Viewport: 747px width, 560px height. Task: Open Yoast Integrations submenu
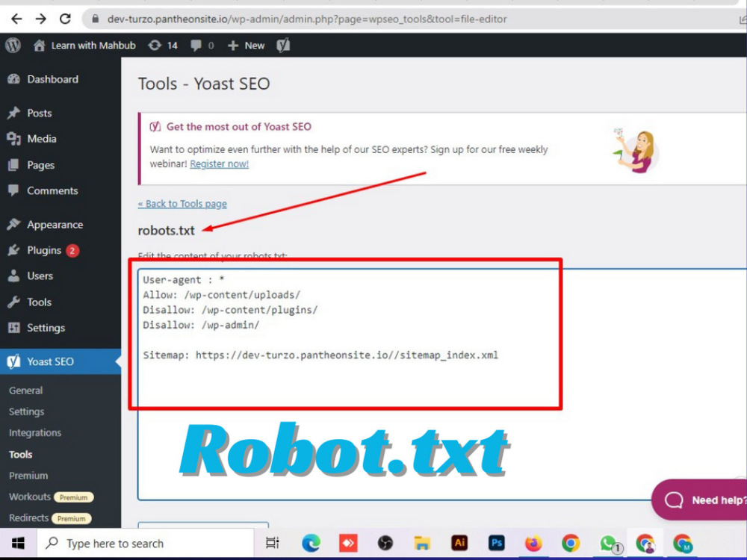[35, 433]
